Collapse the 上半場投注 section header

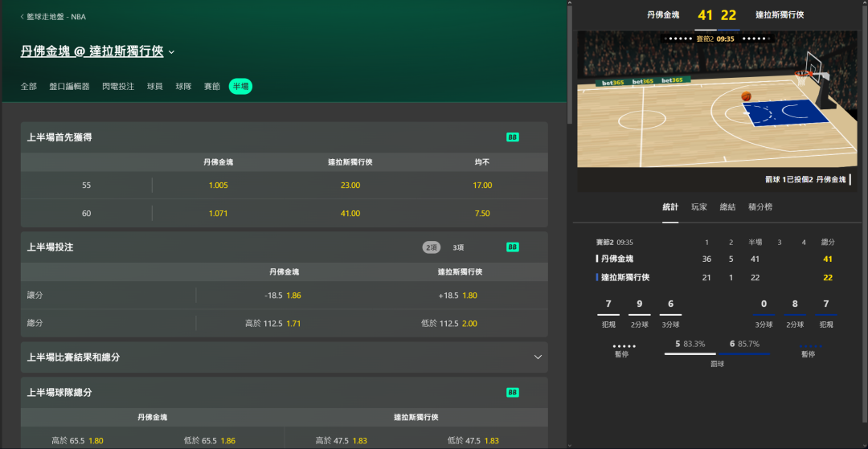(284, 247)
